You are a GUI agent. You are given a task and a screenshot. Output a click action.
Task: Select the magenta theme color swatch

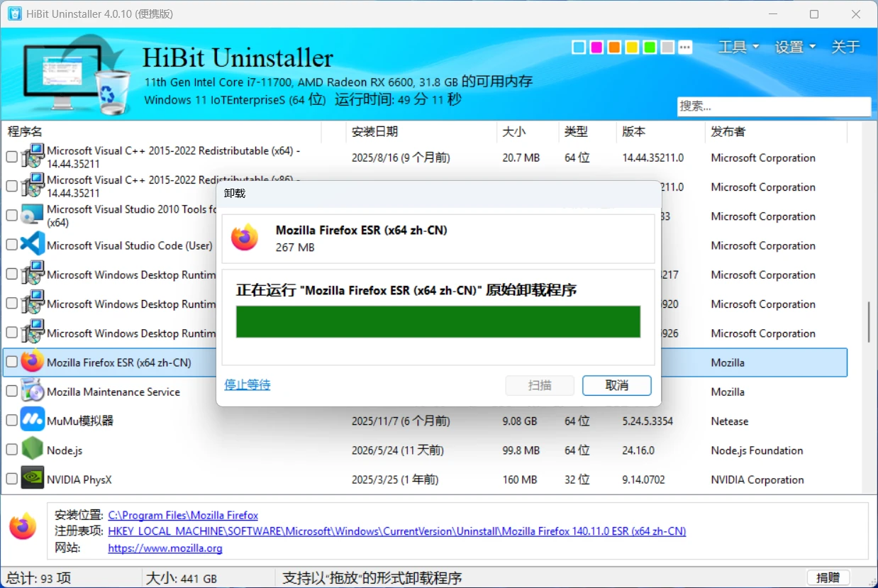click(596, 48)
